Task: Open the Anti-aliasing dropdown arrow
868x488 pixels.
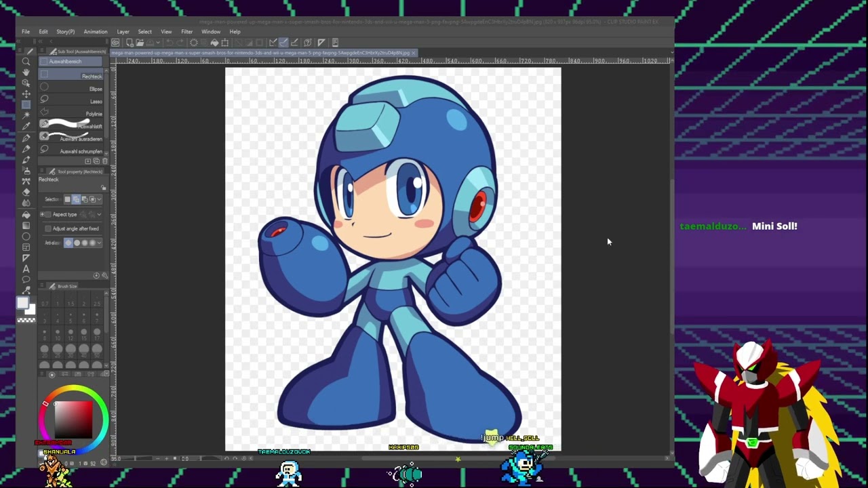Action: pos(99,243)
